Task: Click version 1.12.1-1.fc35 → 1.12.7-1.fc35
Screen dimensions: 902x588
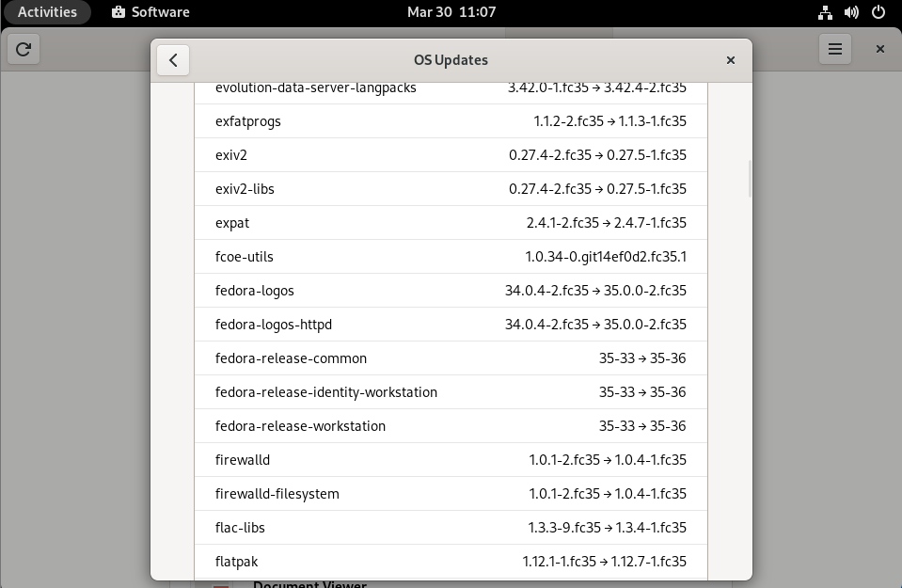Action: click(x=605, y=562)
